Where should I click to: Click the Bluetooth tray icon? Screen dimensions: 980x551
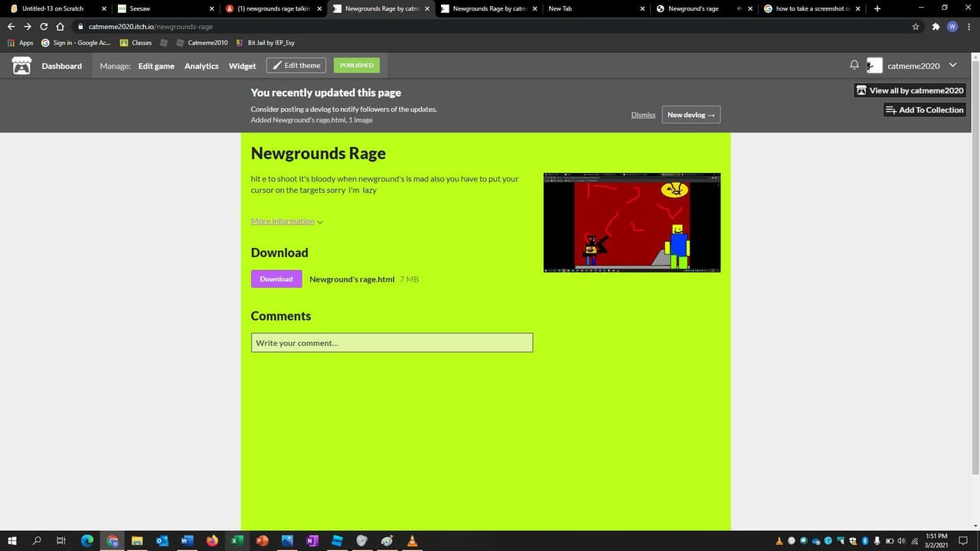click(x=864, y=541)
